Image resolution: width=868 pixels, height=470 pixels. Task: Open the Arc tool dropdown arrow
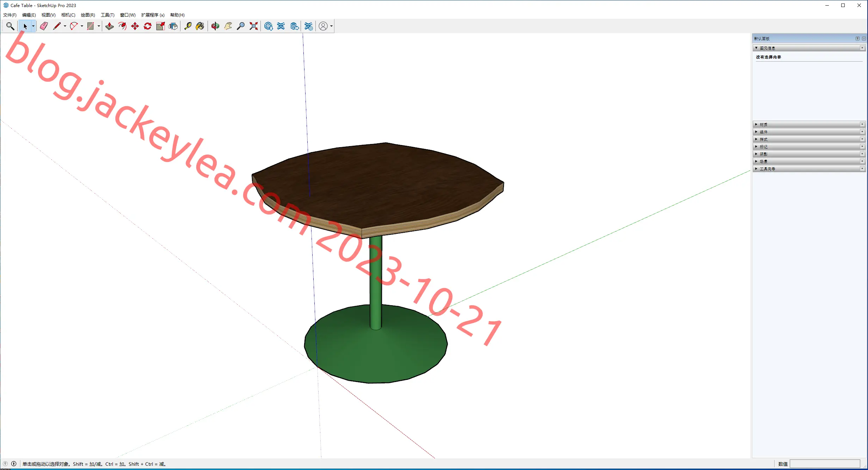(82, 26)
